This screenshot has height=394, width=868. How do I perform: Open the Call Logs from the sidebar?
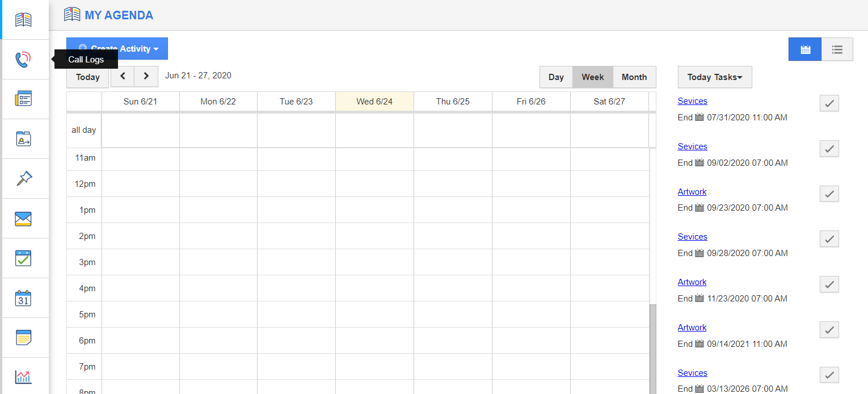23,59
